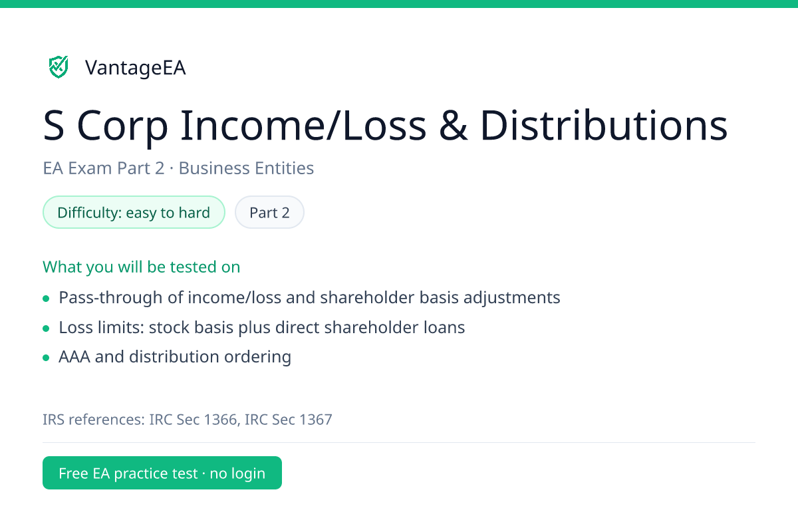This screenshot has height=532, width=798.
Task: Click the EA Exam Part 2 Business Entities subtitle
Action: [x=178, y=168]
